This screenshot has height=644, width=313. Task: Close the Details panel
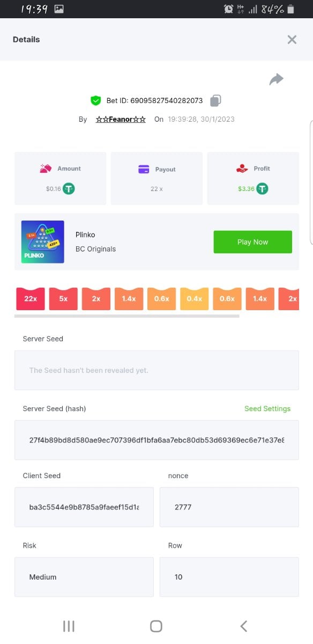292,39
